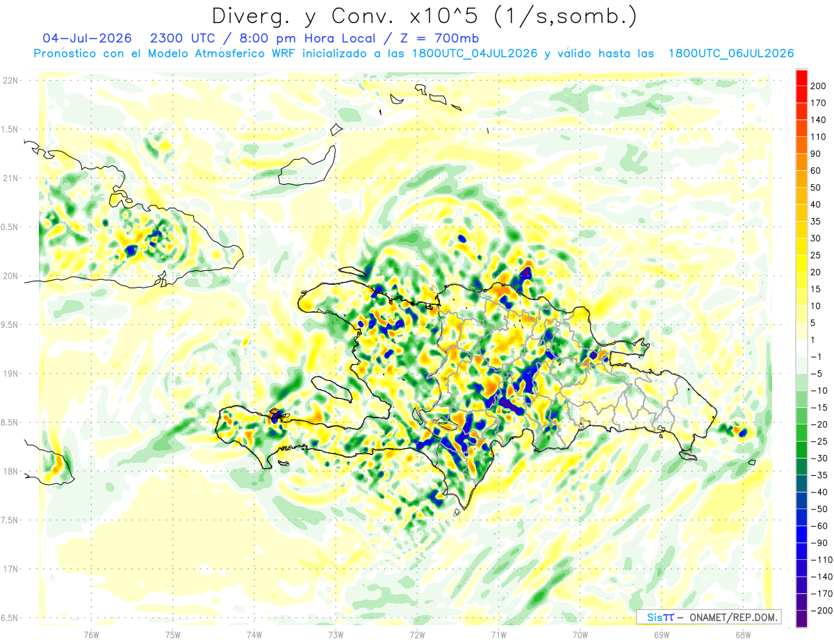Click the '76W' longitude label
The image size is (834, 644).
point(91,634)
